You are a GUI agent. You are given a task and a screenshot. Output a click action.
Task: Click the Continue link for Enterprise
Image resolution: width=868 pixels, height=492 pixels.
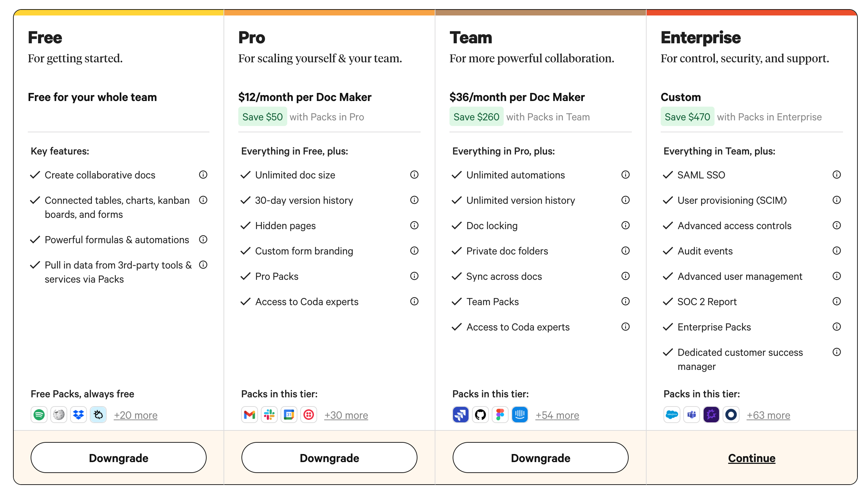click(x=752, y=458)
